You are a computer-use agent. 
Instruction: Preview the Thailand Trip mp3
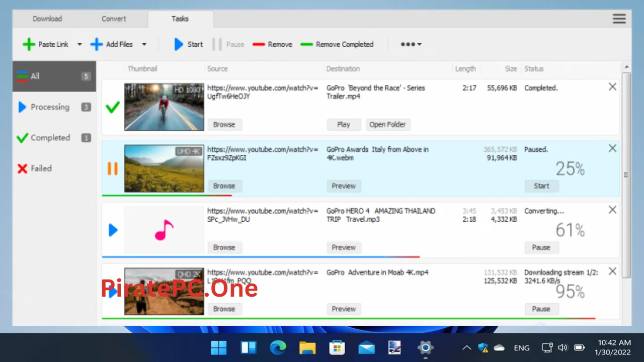pos(344,247)
